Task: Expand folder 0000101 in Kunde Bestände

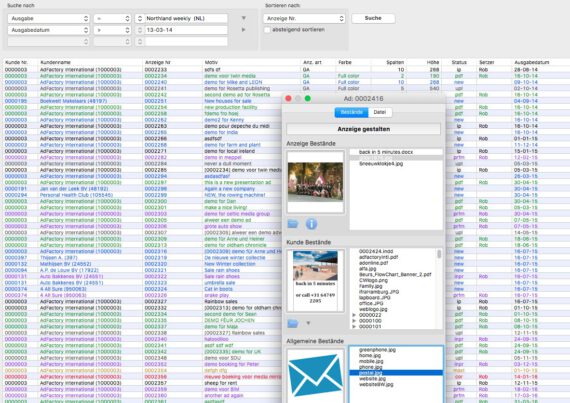Action: (x=354, y=327)
